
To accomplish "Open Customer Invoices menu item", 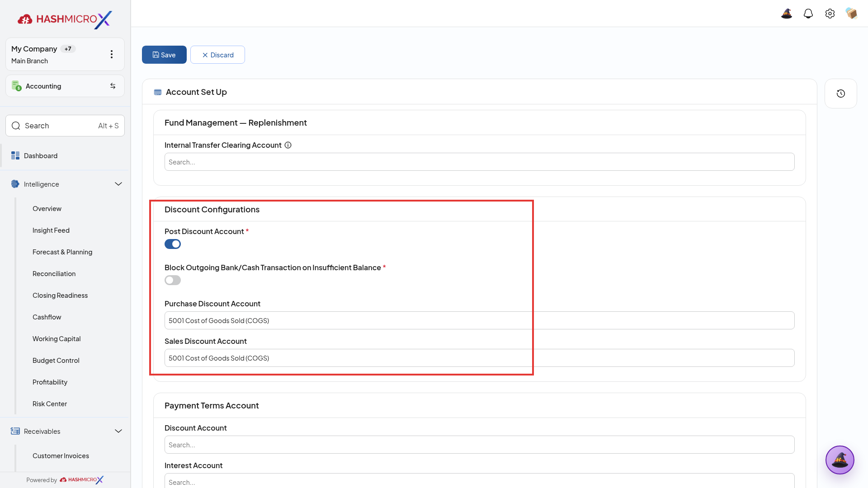I will click(61, 456).
